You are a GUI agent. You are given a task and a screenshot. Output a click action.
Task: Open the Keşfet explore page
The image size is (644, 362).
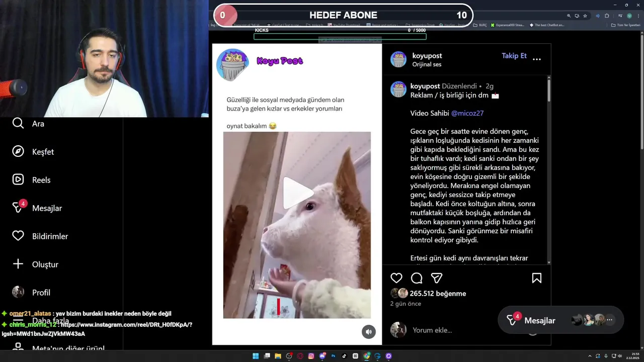pyautogui.click(x=33, y=152)
